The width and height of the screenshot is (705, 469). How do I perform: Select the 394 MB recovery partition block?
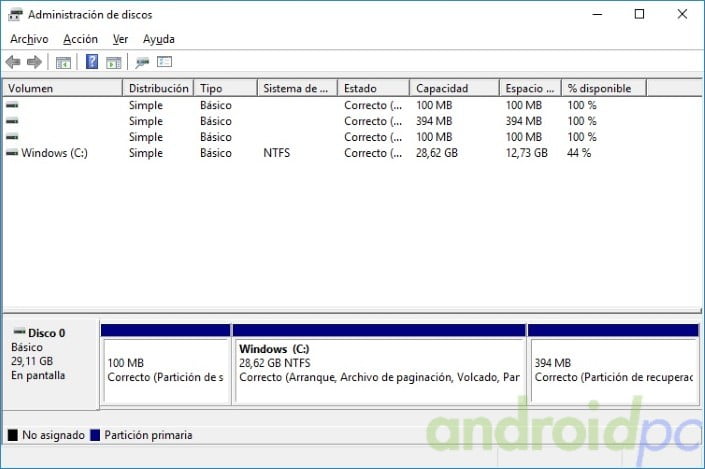(x=613, y=364)
